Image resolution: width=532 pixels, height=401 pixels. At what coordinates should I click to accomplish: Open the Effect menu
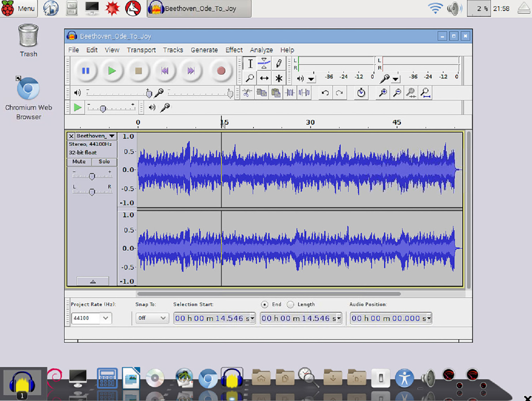click(x=234, y=50)
